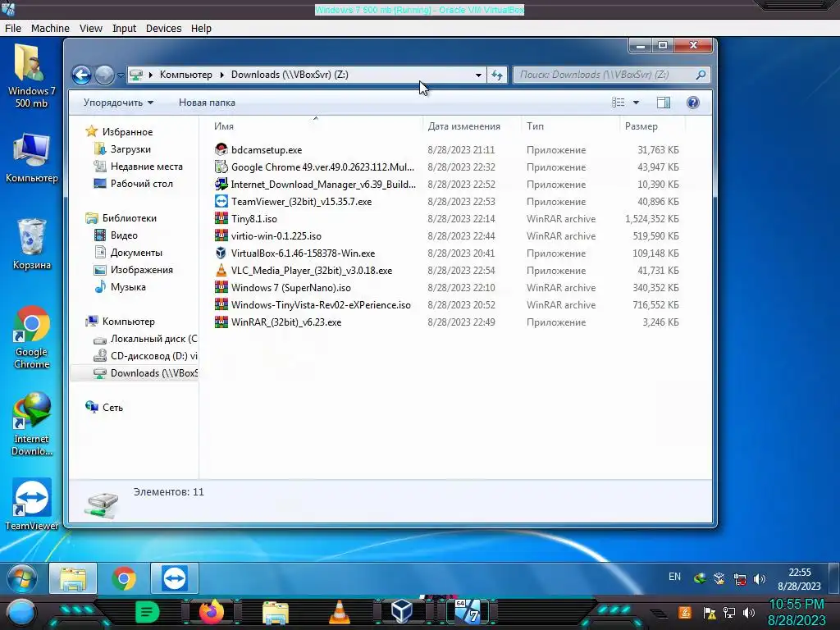This screenshot has width=840, height=630.
Task: Select Windows 7 (SuperNano).iso icon
Action: tap(221, 288)
